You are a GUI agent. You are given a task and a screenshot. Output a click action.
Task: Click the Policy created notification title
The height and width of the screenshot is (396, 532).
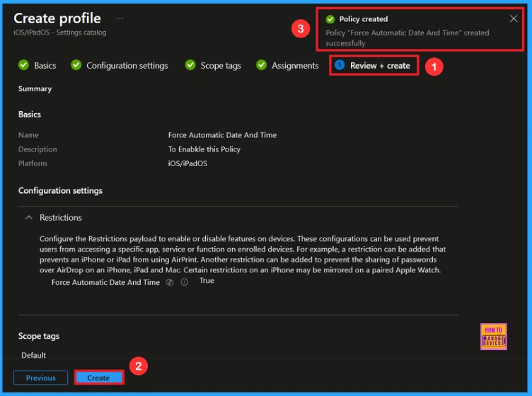pos(364,19)
